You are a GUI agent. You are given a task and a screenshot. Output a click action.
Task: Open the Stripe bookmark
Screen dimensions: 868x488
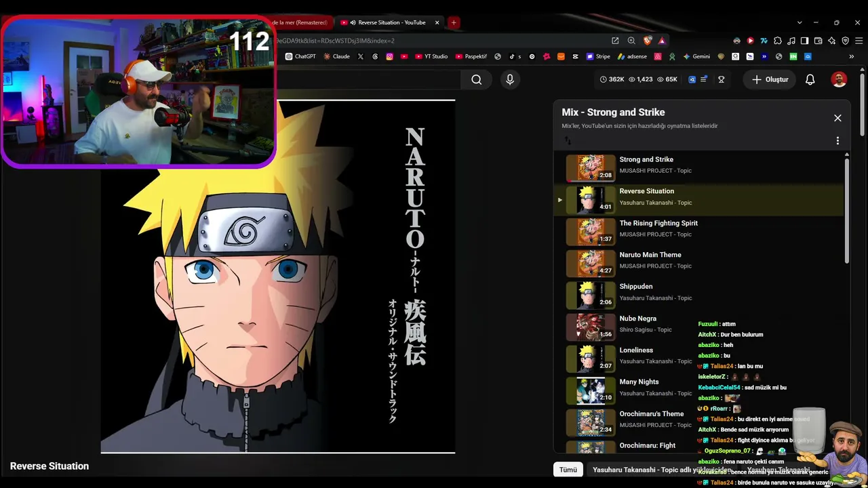pos(598,56)
